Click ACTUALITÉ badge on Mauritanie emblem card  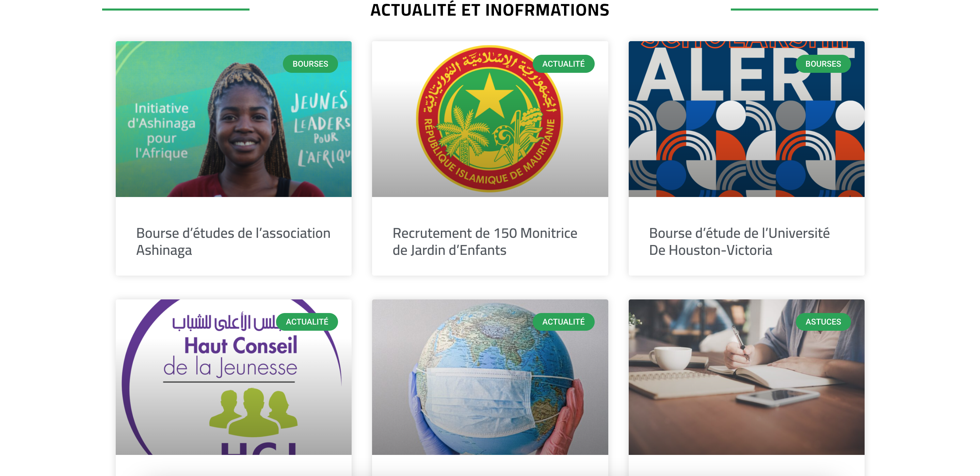click(x=563, y=64)
